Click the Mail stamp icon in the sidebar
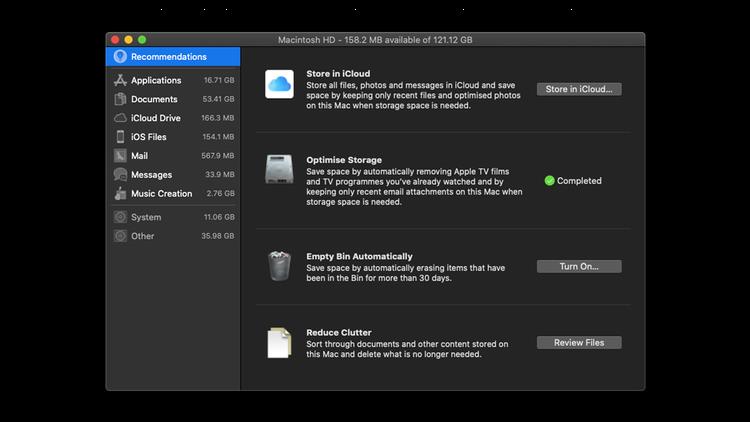The image size is (750, 422). coord(120,156)
